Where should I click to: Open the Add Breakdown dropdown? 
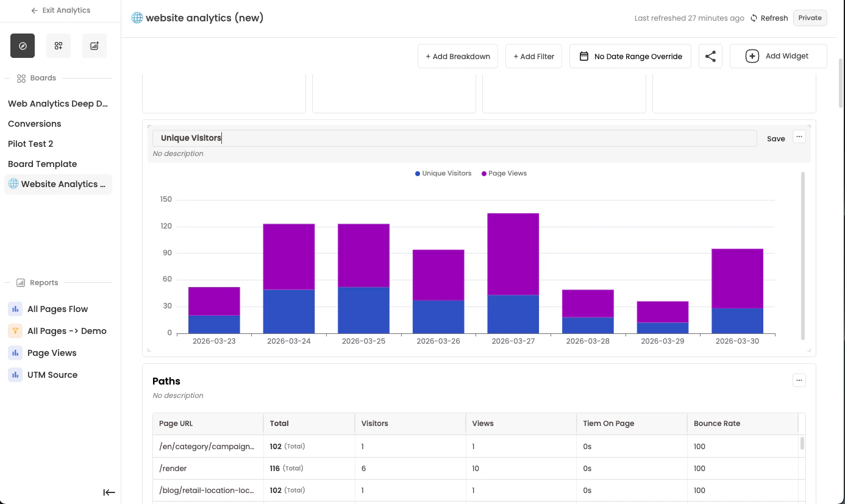click(458, 56)
